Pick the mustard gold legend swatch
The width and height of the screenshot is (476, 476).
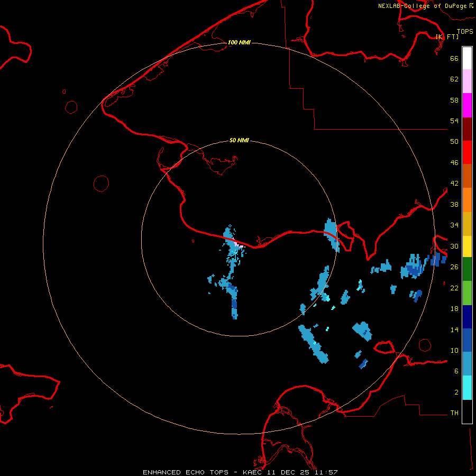(467, 224)
